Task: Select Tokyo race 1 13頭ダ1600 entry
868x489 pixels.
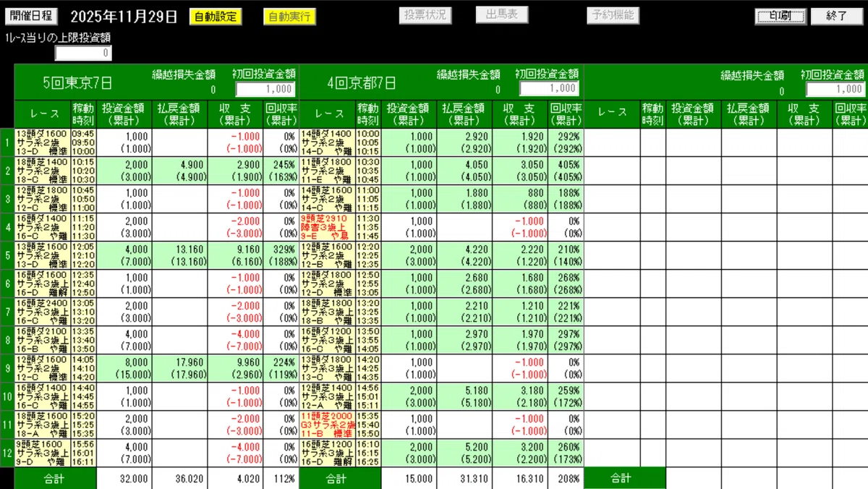Action: [43, 143]
